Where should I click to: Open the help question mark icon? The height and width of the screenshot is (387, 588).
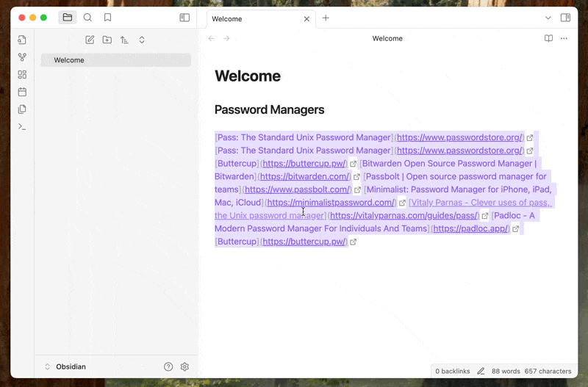168,366
